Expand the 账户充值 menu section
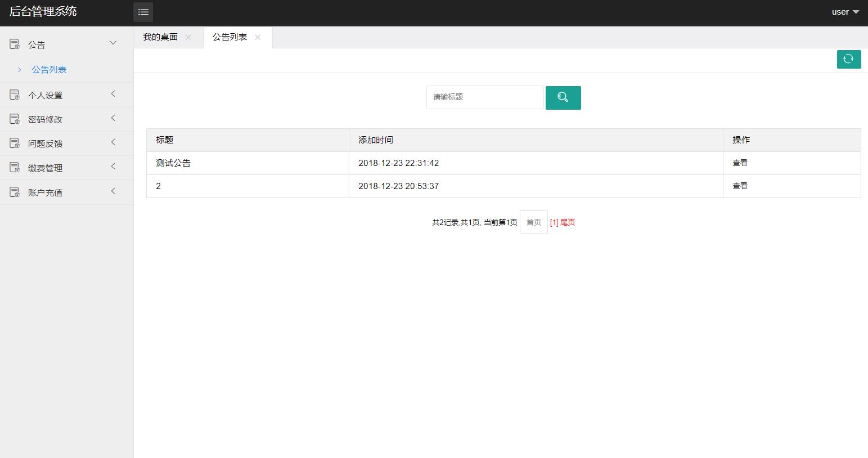The image size is (868, 458). (113, 191)
